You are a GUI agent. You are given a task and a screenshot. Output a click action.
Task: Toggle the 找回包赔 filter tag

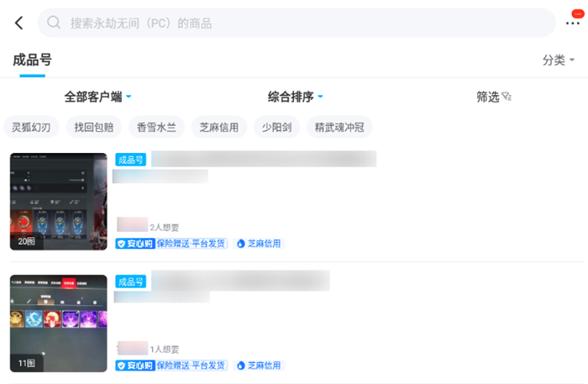(x=93, y=128)
